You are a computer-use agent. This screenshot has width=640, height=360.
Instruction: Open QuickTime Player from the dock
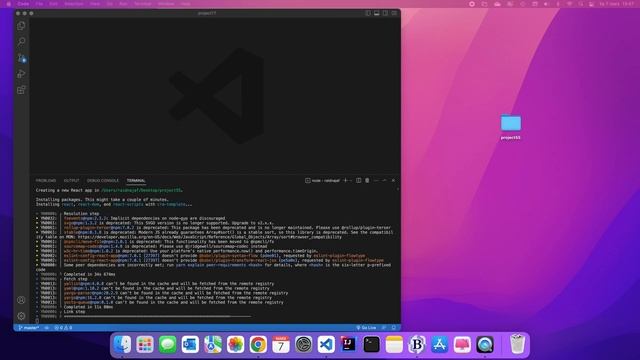485,344
